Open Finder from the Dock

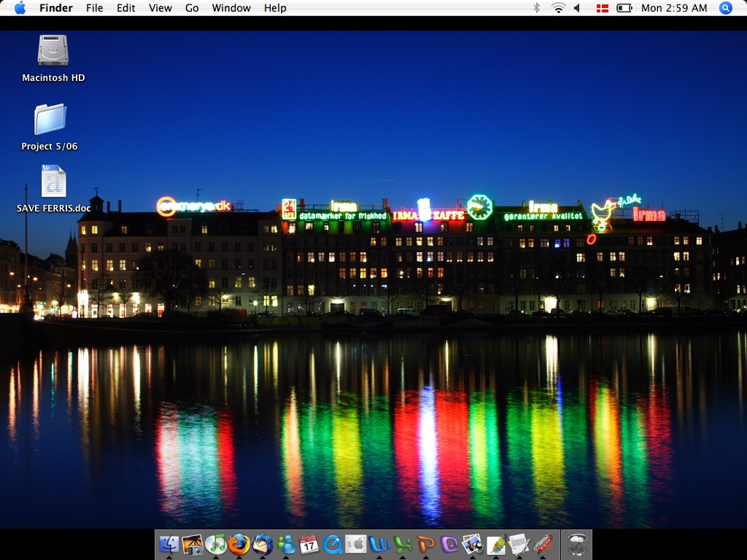[x=169, y=544]
